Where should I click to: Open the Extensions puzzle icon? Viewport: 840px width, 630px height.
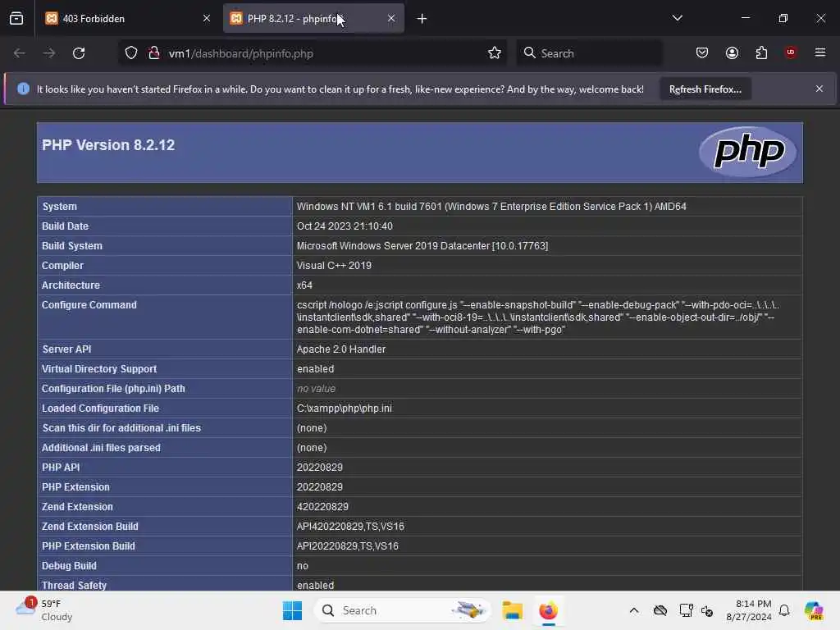[x=761, y=52]
